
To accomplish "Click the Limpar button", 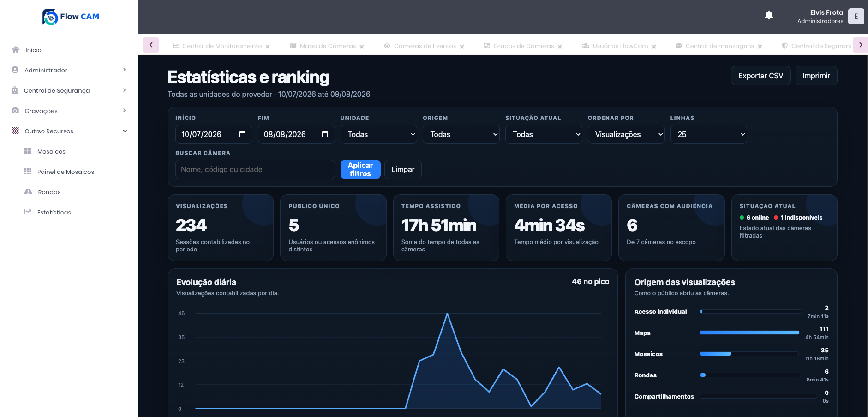I will (x=403, y=169).
